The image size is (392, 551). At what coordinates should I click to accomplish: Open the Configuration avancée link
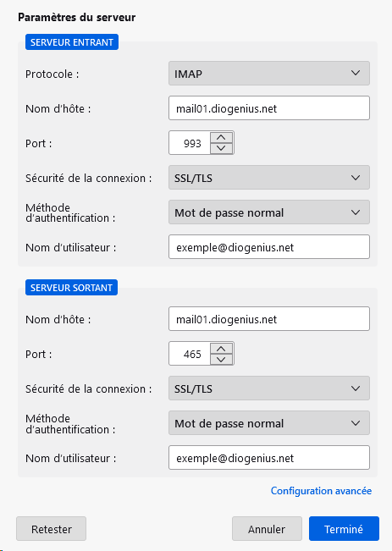[321, 491]
